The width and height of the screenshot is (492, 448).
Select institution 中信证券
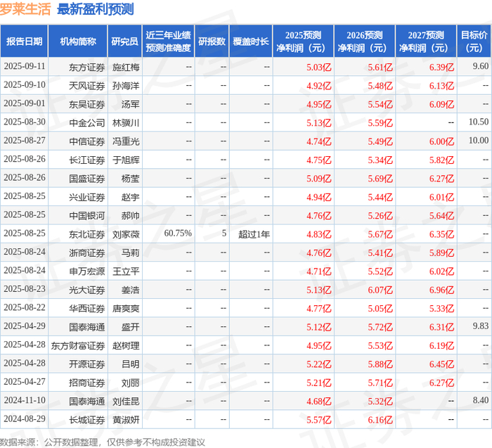87,141
